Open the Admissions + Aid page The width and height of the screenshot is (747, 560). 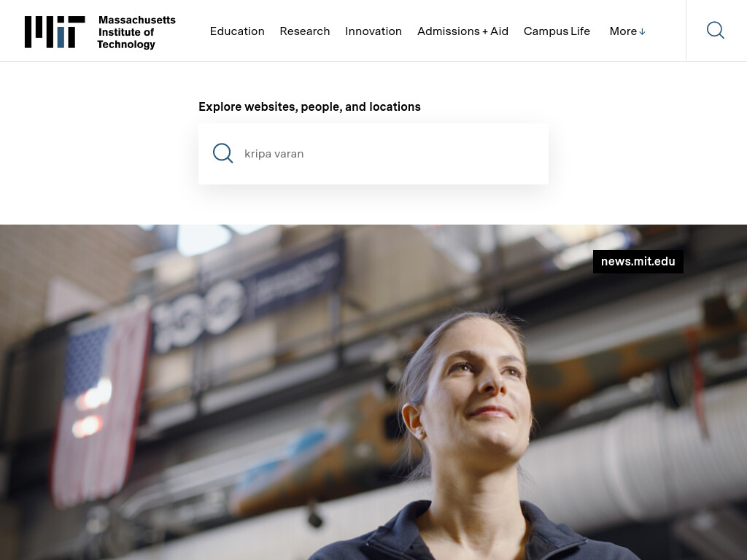462,31
